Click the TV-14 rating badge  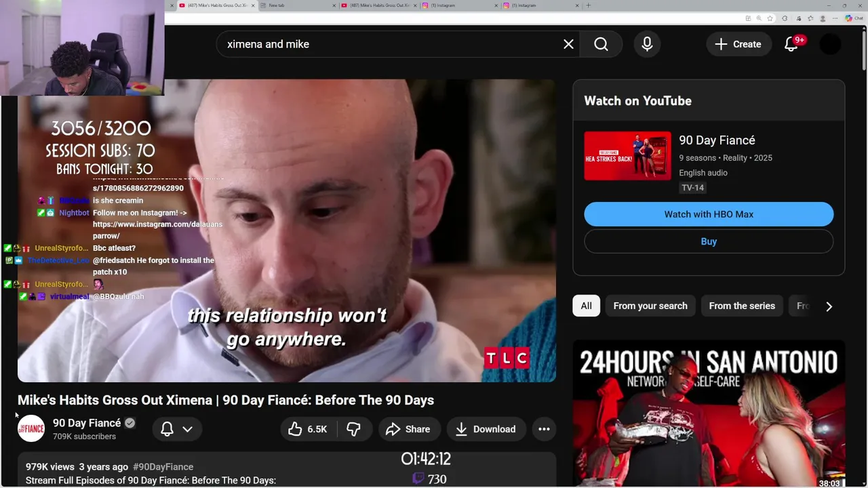692,188
